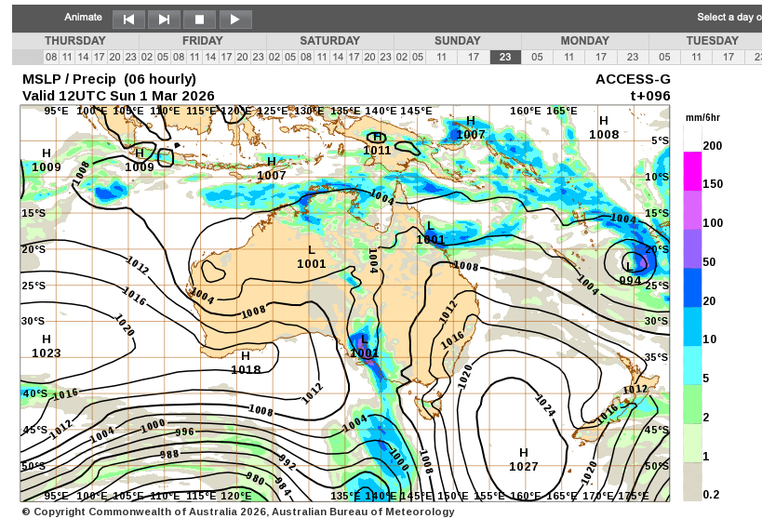
Task: Click the Bureau of Meteorology copyright text
Action: (x=238, y=512)
